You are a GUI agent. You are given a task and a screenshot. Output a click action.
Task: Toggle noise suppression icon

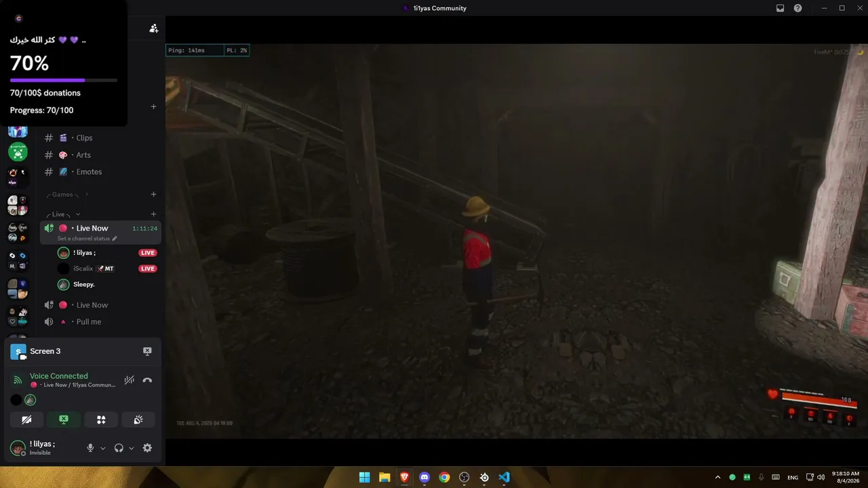click(x=129, y=380)
